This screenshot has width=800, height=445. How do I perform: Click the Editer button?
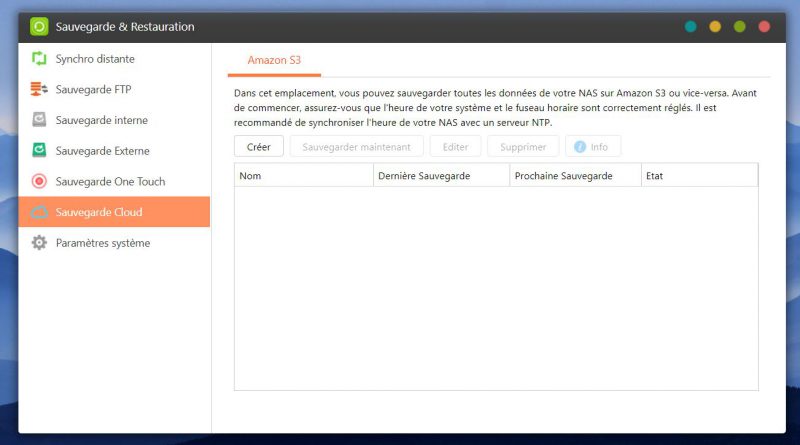coord(455,147)
